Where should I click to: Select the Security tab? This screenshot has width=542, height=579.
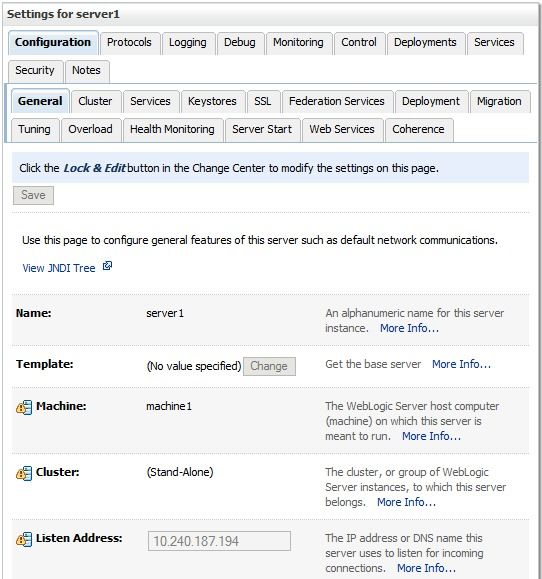click(35, 71)
